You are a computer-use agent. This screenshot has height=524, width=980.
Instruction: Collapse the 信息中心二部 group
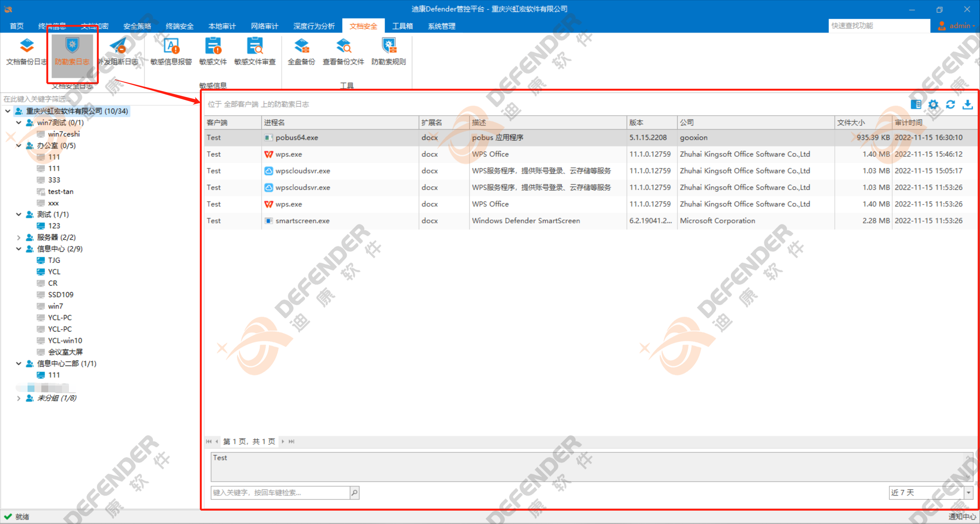[x=18, y=363]
